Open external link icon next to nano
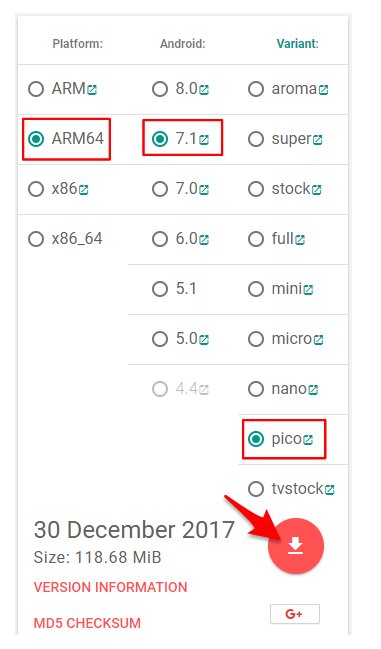381x649 pixels. [313, 389]
